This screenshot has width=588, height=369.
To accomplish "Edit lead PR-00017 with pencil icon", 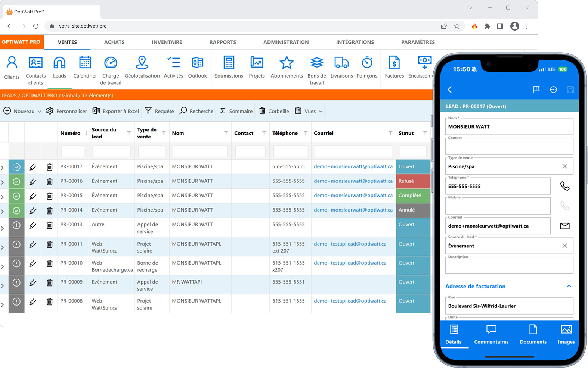I will (x=33, y=167).
